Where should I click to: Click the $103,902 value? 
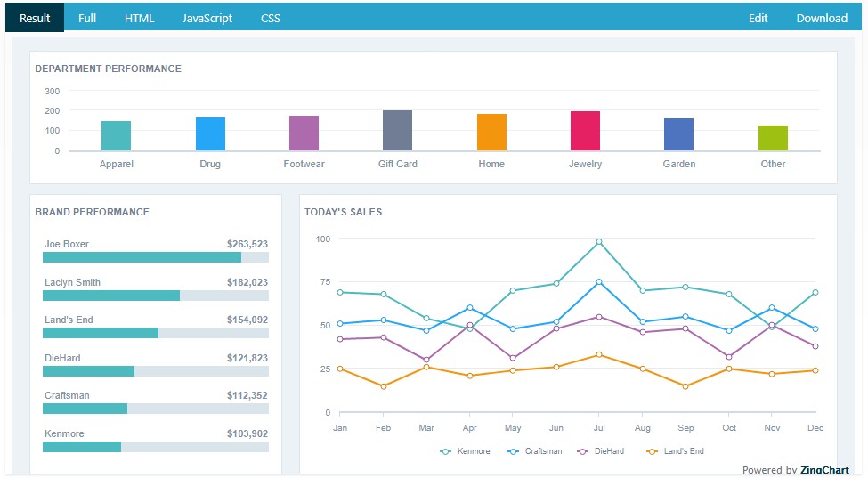tap(247, 433)
